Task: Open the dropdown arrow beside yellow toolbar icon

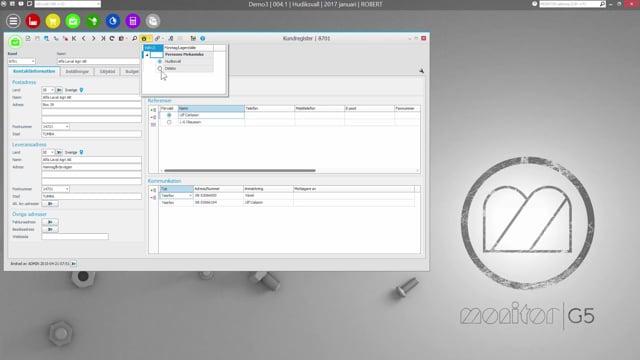Action: coord(149,38)
